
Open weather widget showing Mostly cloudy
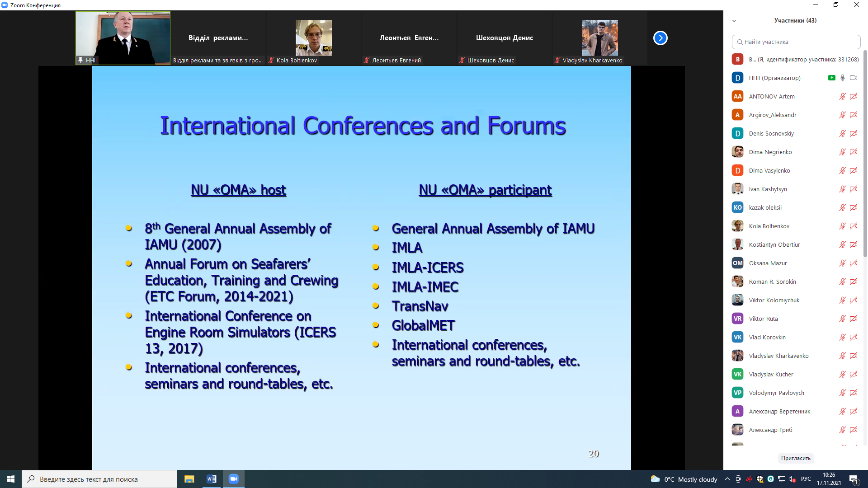[x=684, y=479]
